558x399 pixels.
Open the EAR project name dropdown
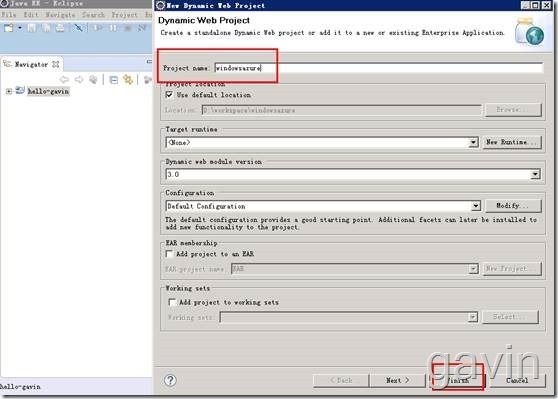[473, 268]
